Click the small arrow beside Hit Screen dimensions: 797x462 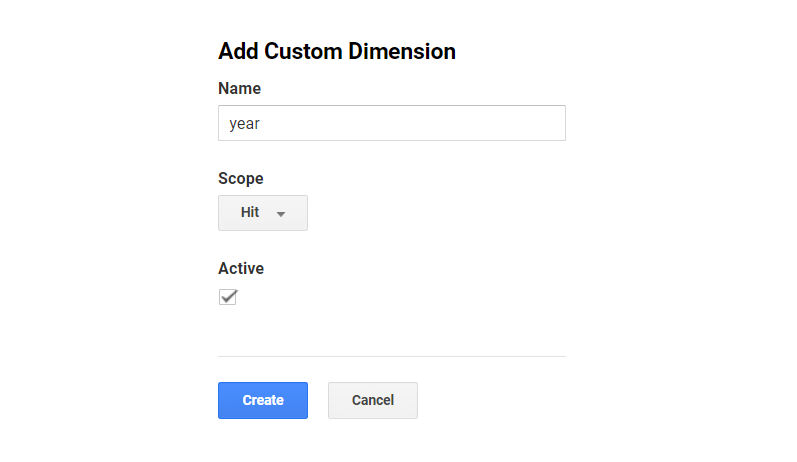pos(281,214)
